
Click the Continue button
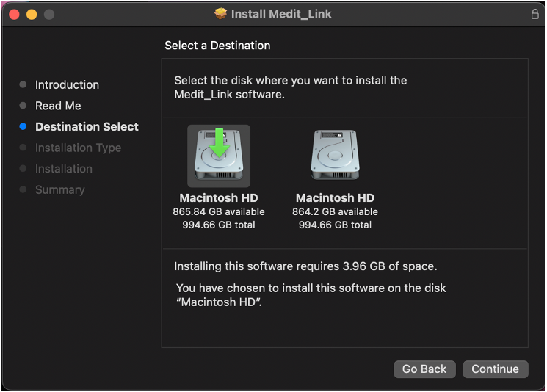(496, 369)
